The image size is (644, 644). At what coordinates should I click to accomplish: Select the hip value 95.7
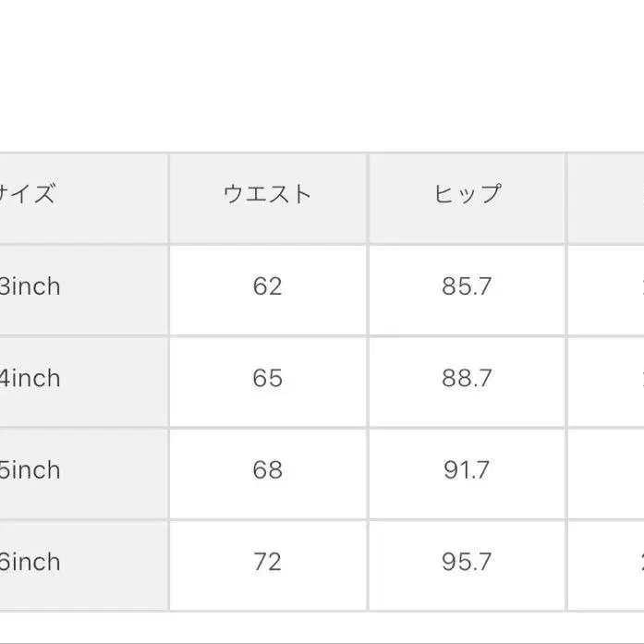(x=467, y=562)
